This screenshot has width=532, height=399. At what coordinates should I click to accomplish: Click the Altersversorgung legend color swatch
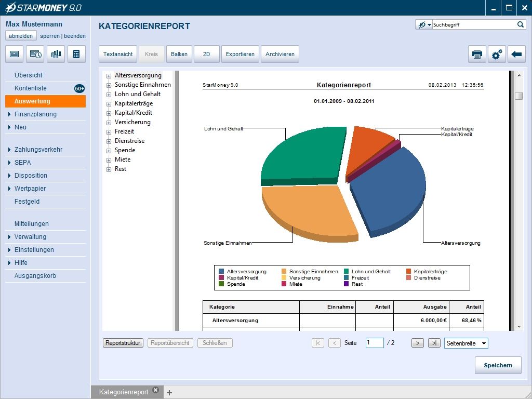click(x=221, y=271)
